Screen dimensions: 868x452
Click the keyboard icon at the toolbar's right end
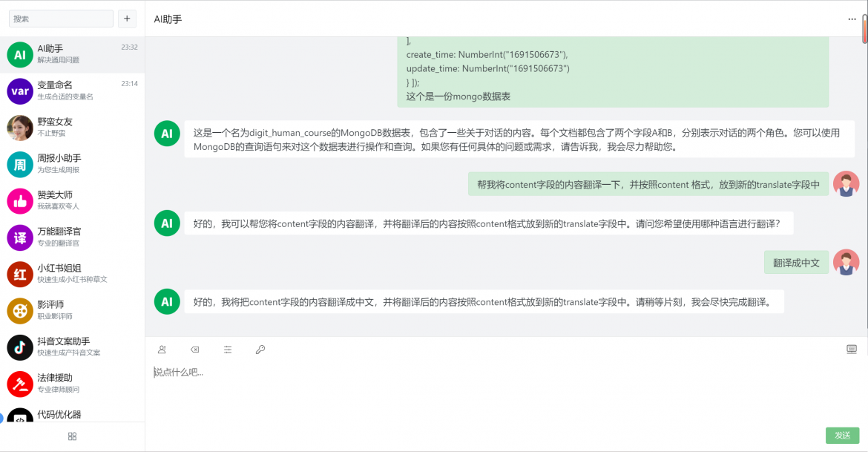pos(852,349)
